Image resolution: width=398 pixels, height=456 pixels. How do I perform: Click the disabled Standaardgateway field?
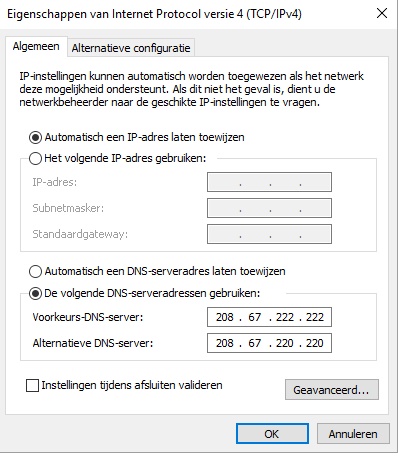[269, 234]
